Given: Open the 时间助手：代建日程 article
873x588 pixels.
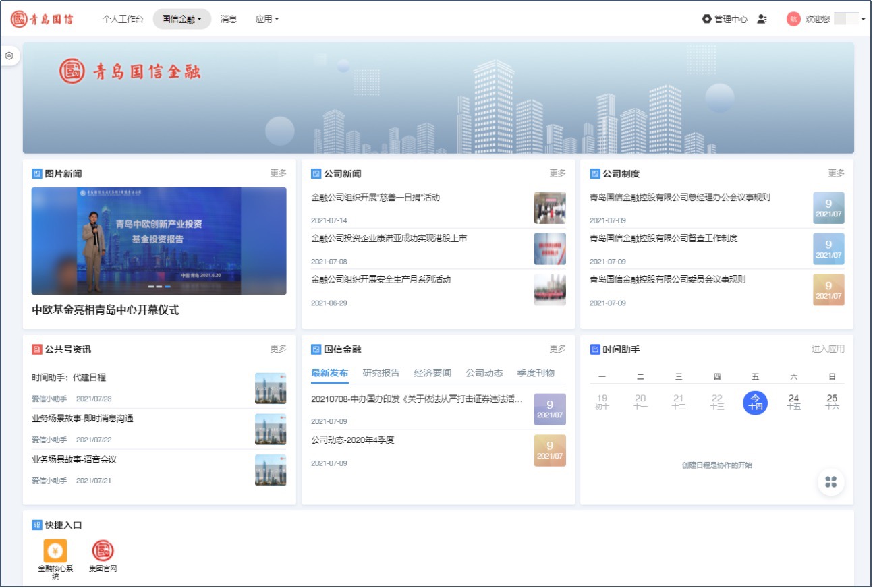Looking at the screenshot, I should (x=69, y=378).
